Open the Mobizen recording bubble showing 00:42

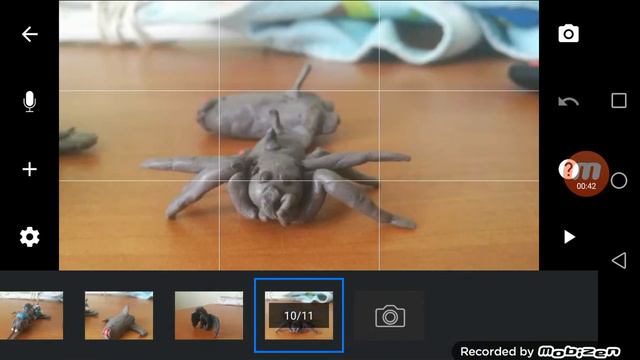pyautogui.click(x=587, y=174)
